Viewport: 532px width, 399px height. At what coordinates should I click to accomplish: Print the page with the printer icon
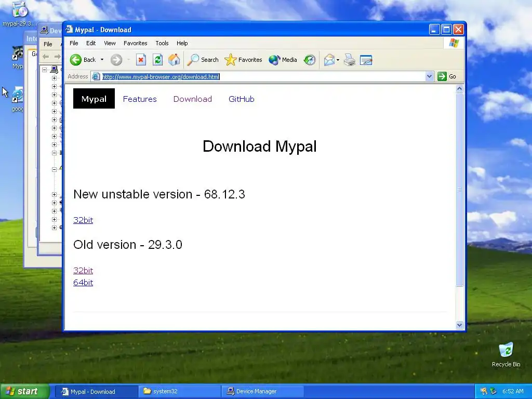(350, 60)
